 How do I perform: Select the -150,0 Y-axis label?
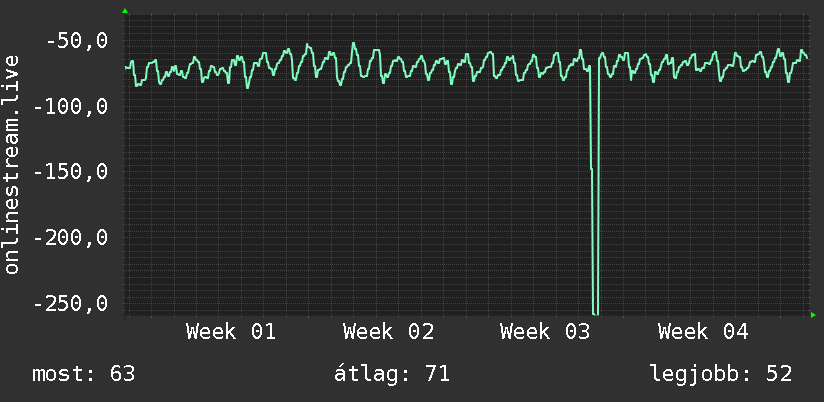(x=70, y=172)
